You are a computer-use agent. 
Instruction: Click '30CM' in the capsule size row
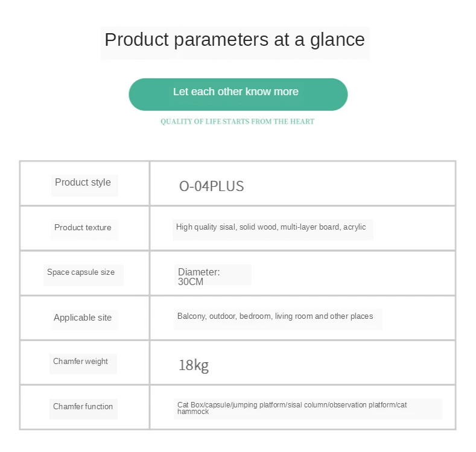(x=191, y=282)
